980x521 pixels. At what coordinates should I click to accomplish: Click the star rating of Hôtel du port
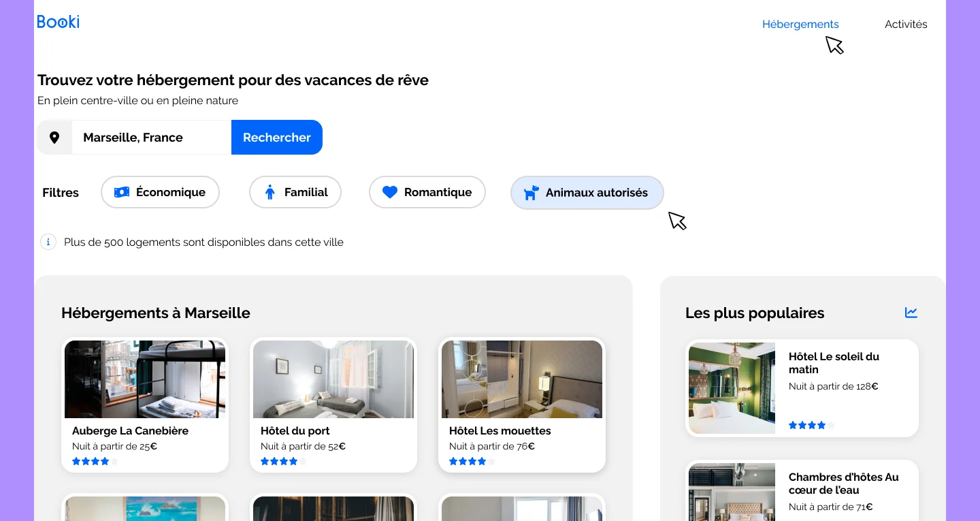point(284,461)
